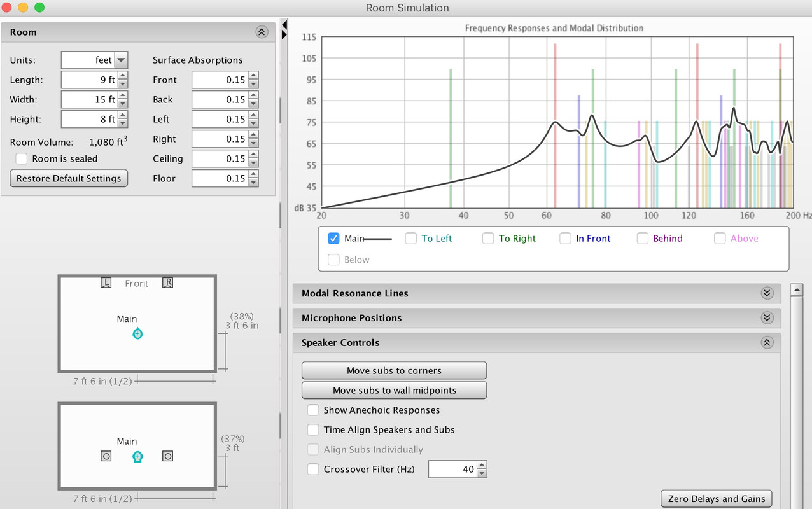Click the Right absorption stepper arrows
Image resolution: width=812 pixels, height=509 pixels.
[x=254, y=139]
